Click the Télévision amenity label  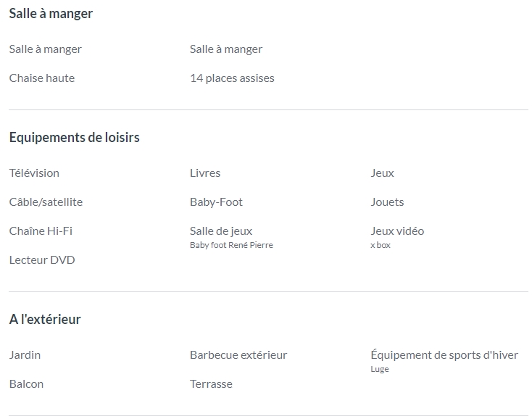coord(34,173)
